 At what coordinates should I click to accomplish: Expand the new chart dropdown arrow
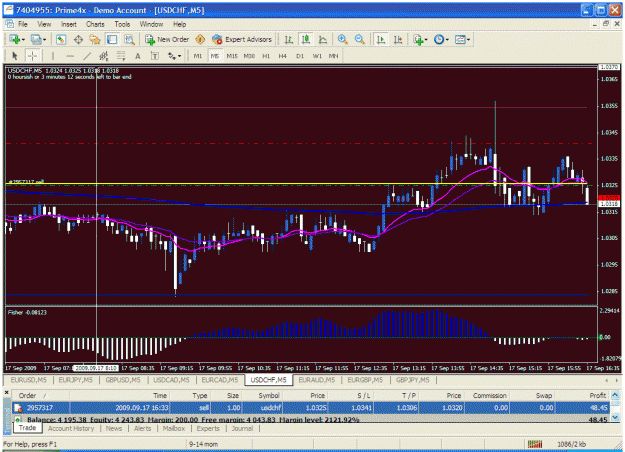pyautogui.click(x=24, y=39)
